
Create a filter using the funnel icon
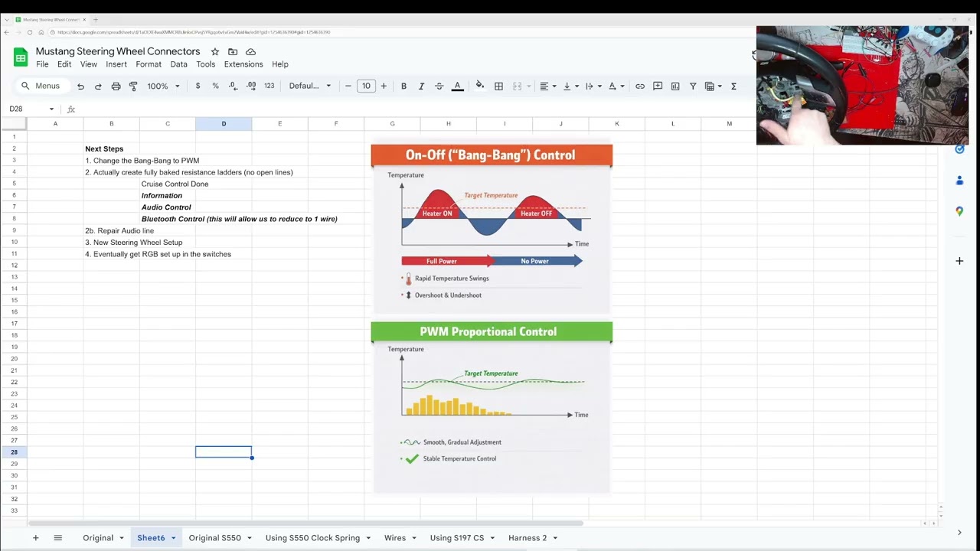point(693,86)
